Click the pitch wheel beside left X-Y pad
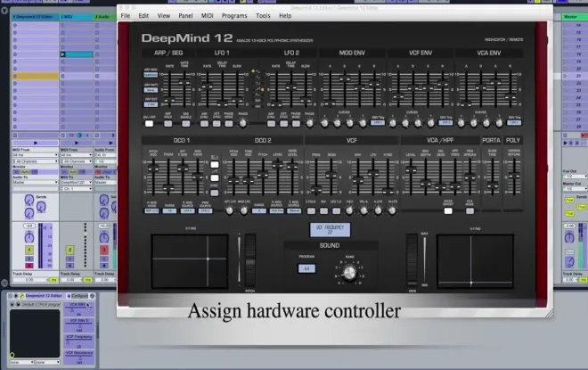588x370 pixels. (250, 261)
